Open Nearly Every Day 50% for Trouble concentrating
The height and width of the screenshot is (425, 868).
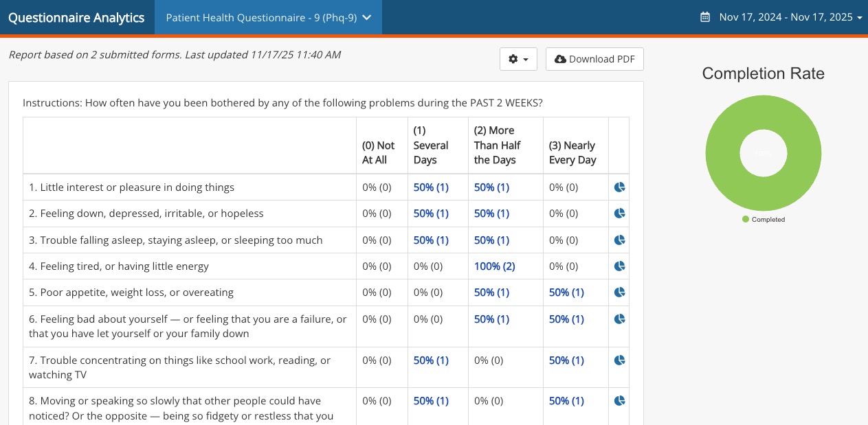566,360
